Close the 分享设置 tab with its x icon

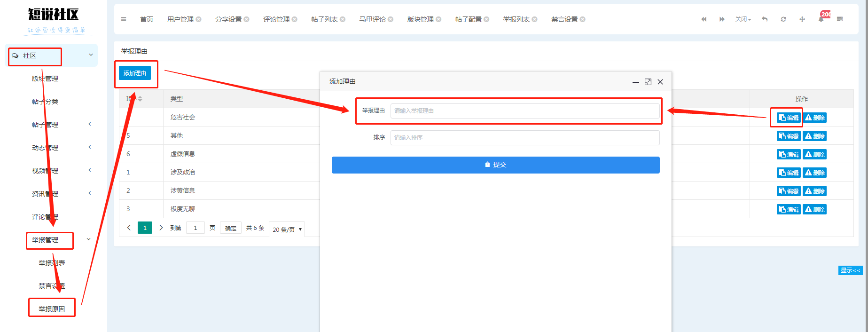247,19
